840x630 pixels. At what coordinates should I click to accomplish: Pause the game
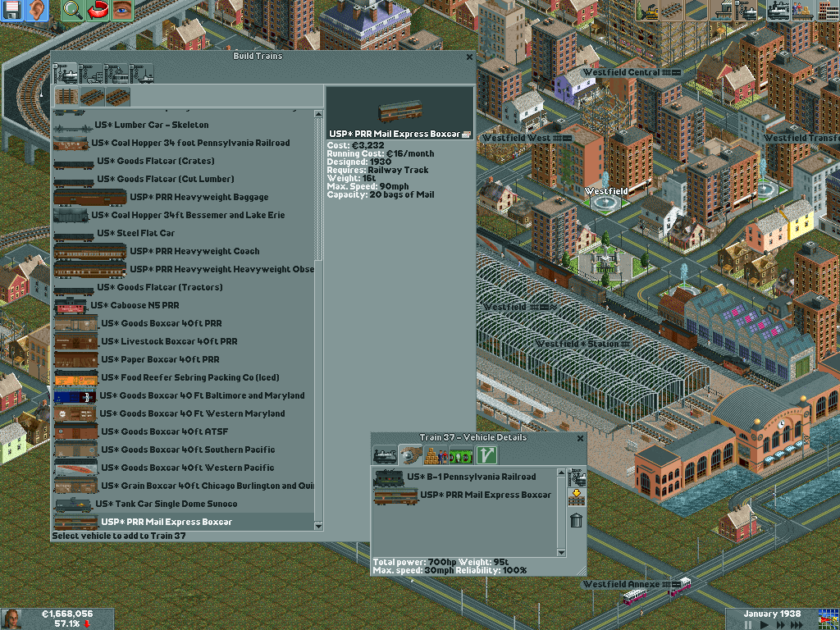point(748,624)
